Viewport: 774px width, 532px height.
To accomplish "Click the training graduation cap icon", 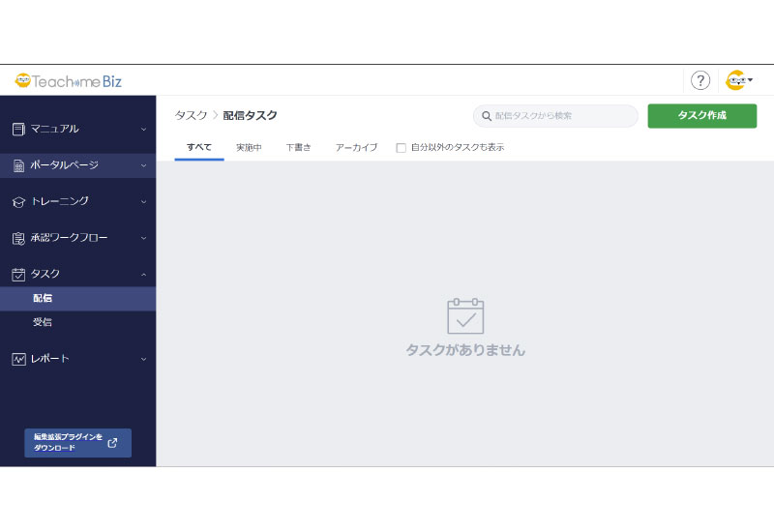I will tap(18, 201).
